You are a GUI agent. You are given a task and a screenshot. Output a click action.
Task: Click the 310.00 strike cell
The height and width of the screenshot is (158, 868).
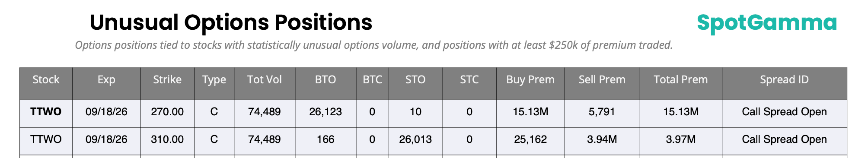pos(167,140)
